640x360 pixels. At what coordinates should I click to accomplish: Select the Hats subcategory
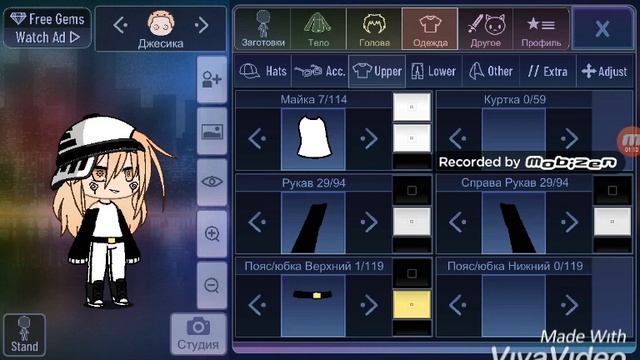tap(263, 71)
